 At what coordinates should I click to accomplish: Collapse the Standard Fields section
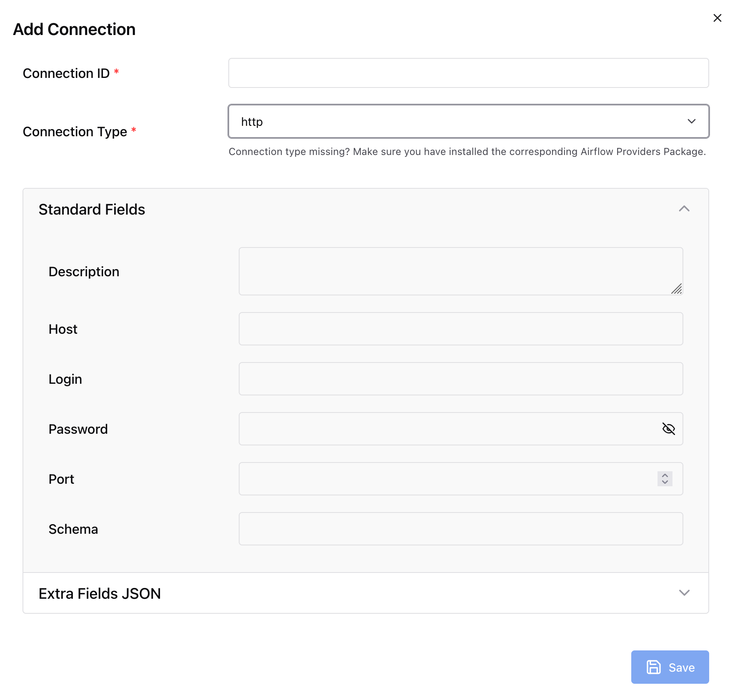[92, 209]
